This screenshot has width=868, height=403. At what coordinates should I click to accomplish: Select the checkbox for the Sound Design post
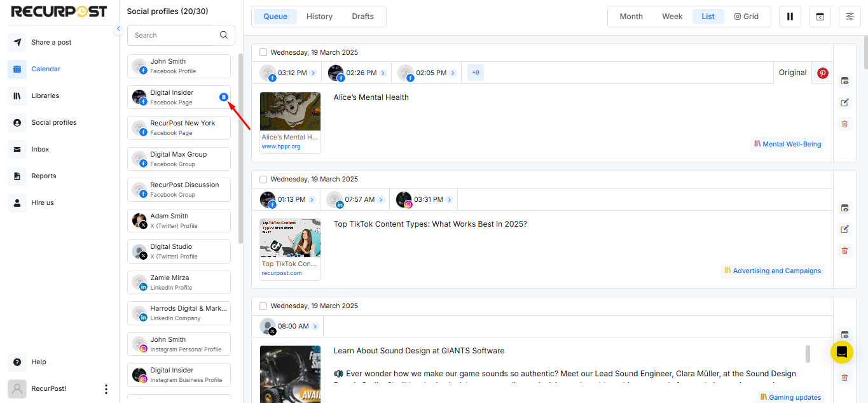[263, 306]
